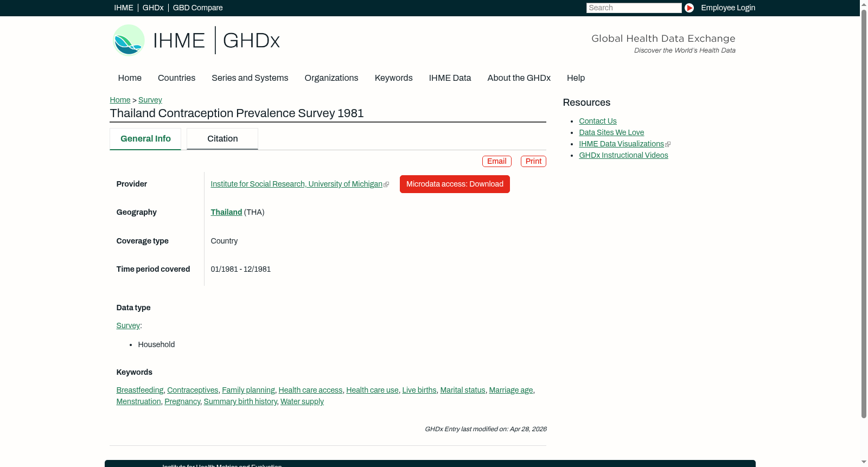Open Health care use keyword link
Viewport: 868px width, 467px height.
click(372, 390)
